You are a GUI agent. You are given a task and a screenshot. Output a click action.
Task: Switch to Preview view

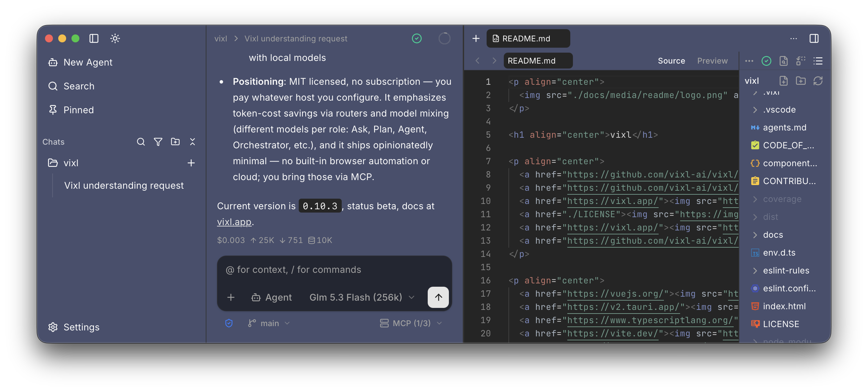point(712,61)
